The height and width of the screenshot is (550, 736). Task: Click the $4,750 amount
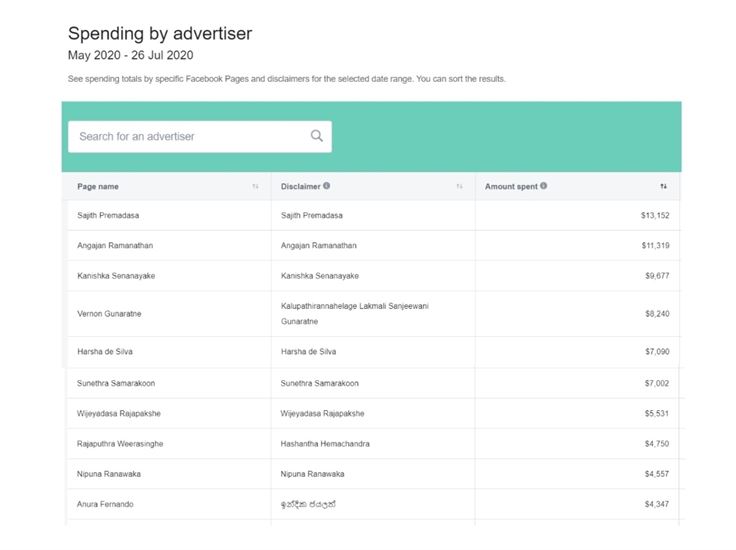click(x=657, y=443)
